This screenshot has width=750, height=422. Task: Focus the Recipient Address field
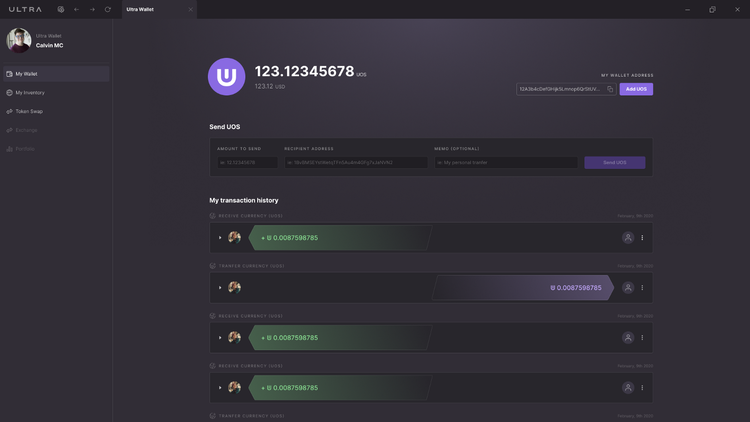click(355, 162)
